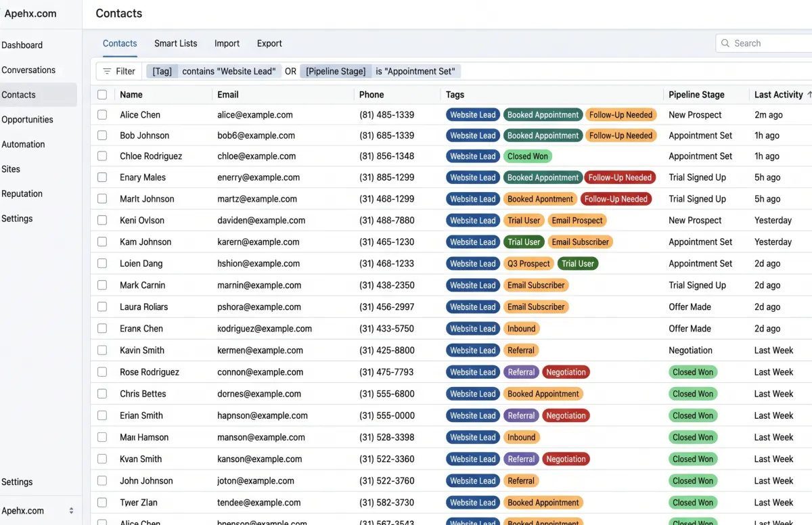Screen dimensions: 812x525
Task: Click Eranʀ Chen's Inbound tag
Action: tap(522, 329)
